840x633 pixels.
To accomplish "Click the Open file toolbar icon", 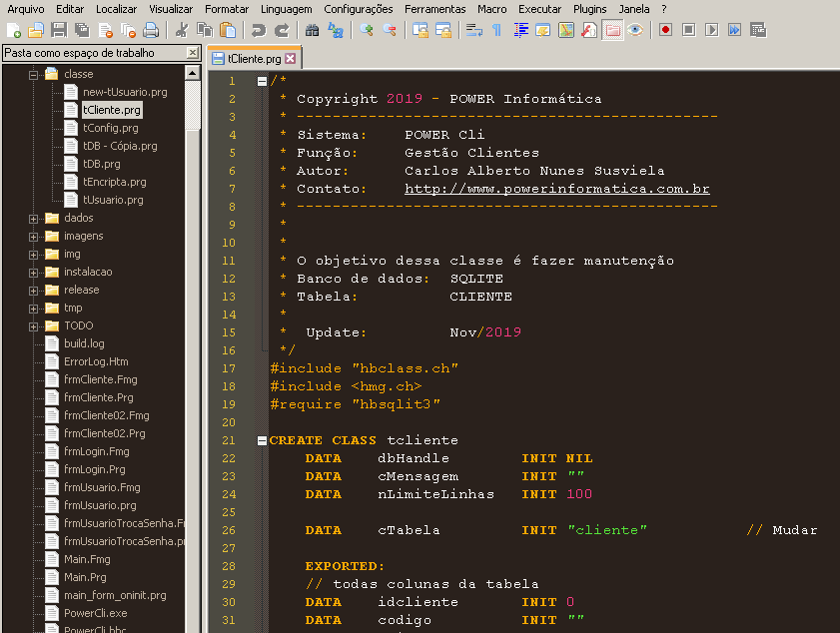I will [x=36, y=30].
